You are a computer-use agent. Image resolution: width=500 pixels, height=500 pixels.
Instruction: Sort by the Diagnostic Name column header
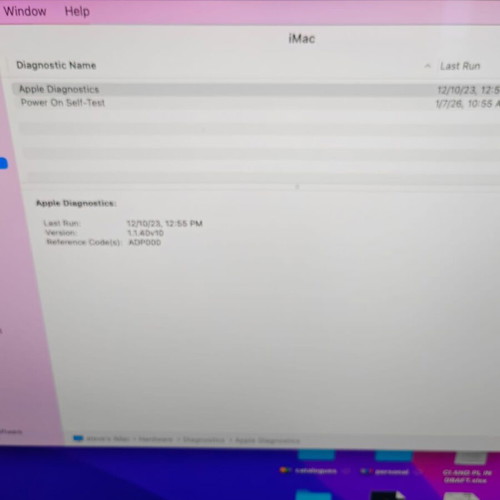click(56, 65)
